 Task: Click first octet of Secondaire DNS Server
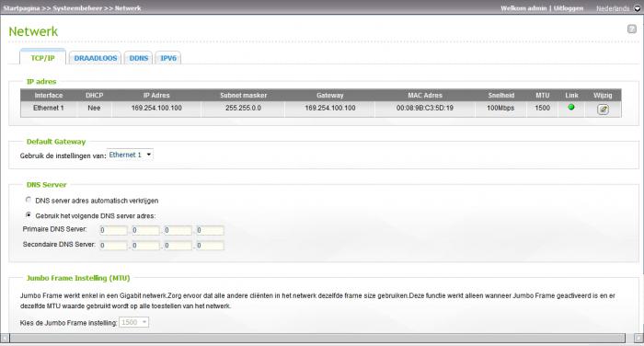point(113,246)
